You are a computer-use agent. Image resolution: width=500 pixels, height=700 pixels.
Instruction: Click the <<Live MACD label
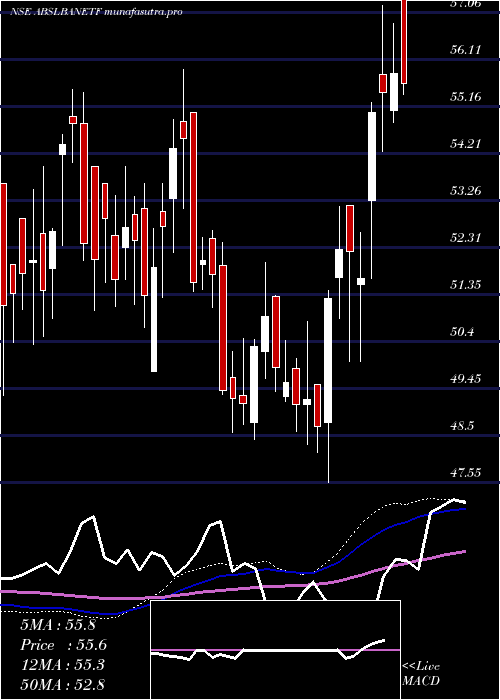421,673
